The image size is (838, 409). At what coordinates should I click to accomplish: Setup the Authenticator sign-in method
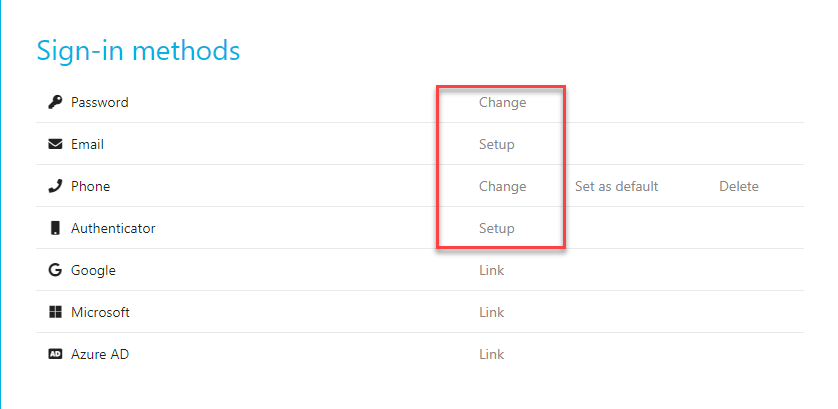tap(496, 229)
